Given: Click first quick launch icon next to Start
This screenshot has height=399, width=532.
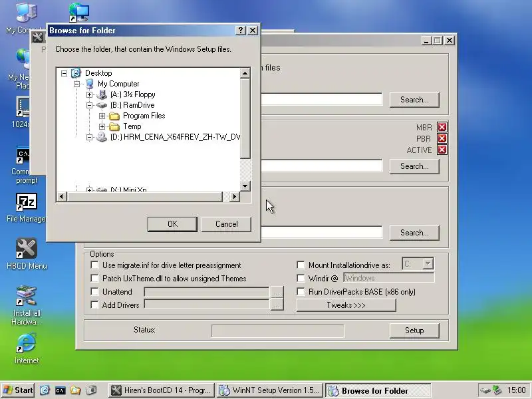Looking at the screenshot, I should (x=45, y=390).
